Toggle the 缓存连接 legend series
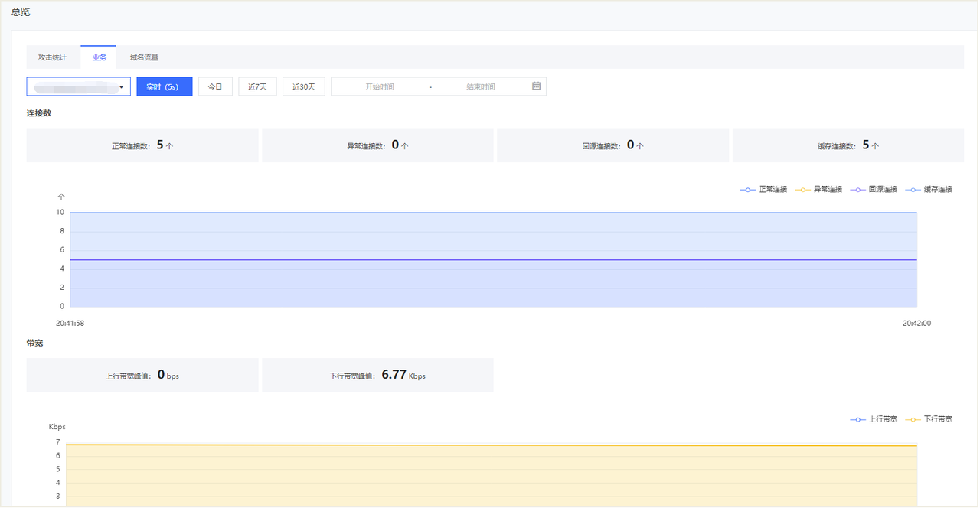This screenshot has width=980, height=508. click(929, 189)
